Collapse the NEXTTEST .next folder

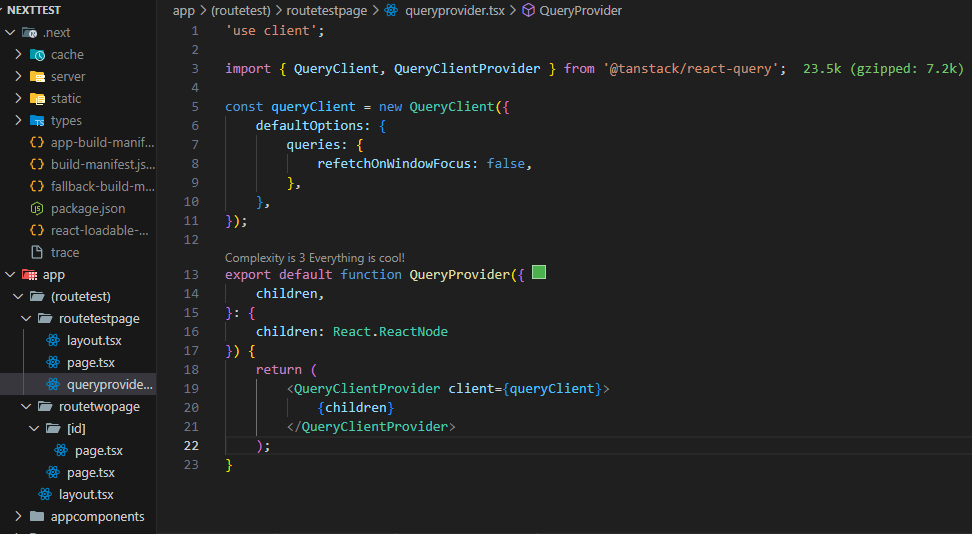click(11, 32)
